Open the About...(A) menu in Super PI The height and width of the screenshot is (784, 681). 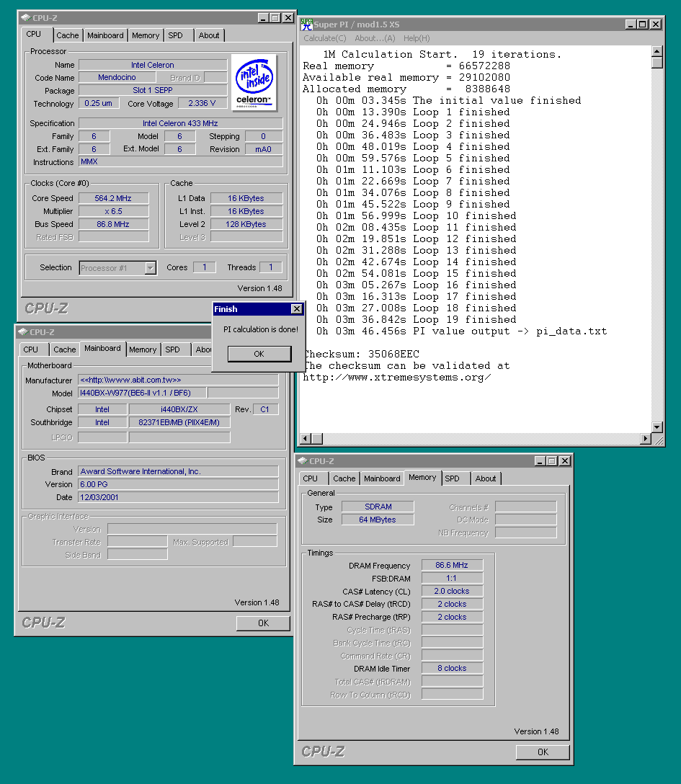pyautogui.click(x=375, y=38)
